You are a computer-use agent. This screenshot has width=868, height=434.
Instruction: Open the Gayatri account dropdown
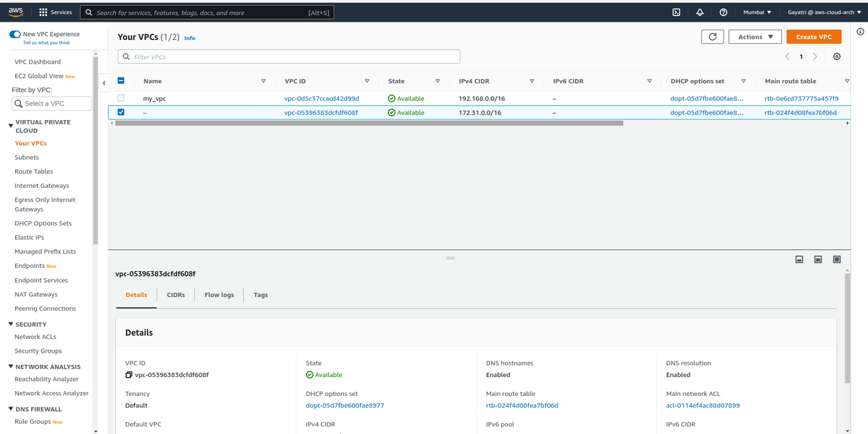point(825,12)
